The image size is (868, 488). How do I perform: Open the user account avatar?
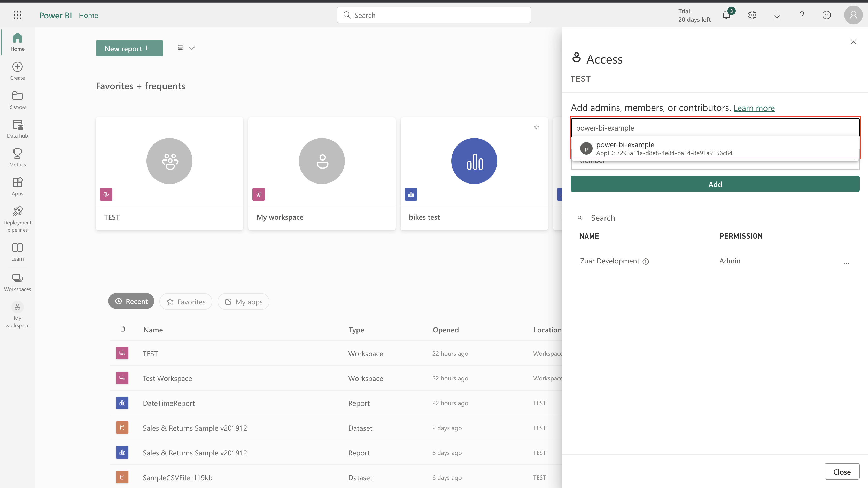pyautogui.click(x=853, y=15)
